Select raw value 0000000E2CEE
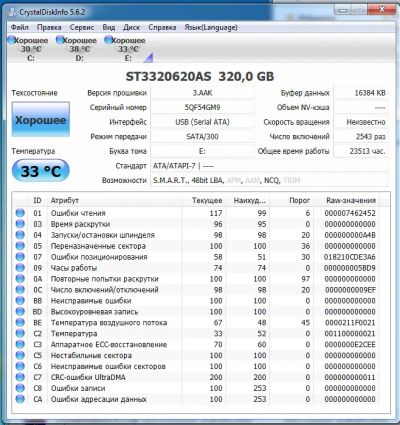Screen dimensions: 400x425 (350, 344)
